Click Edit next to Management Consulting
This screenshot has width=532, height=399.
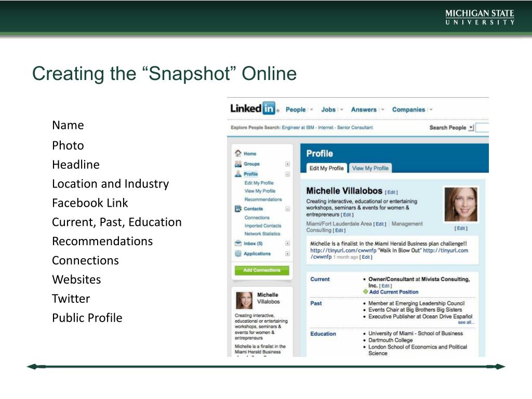339,230
